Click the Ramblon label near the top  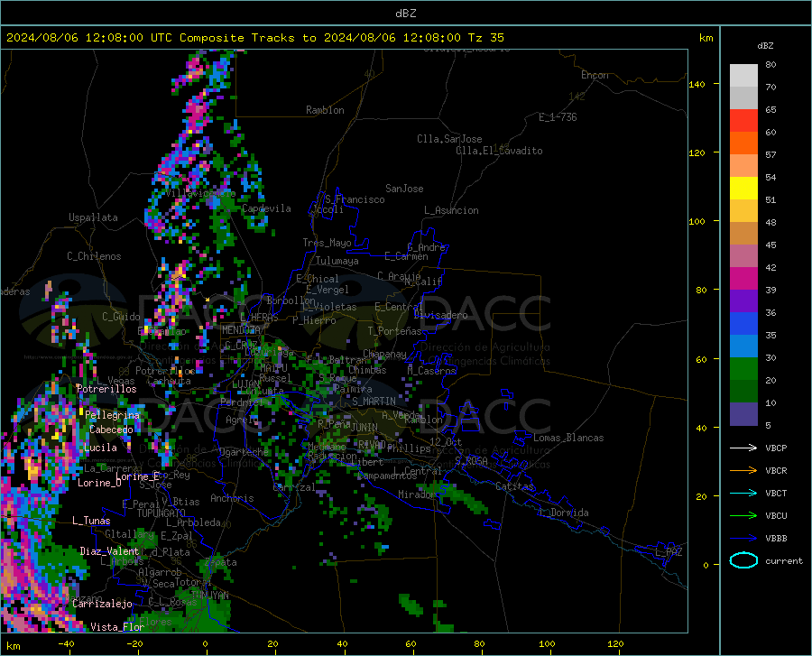click(x=325, y=110)
